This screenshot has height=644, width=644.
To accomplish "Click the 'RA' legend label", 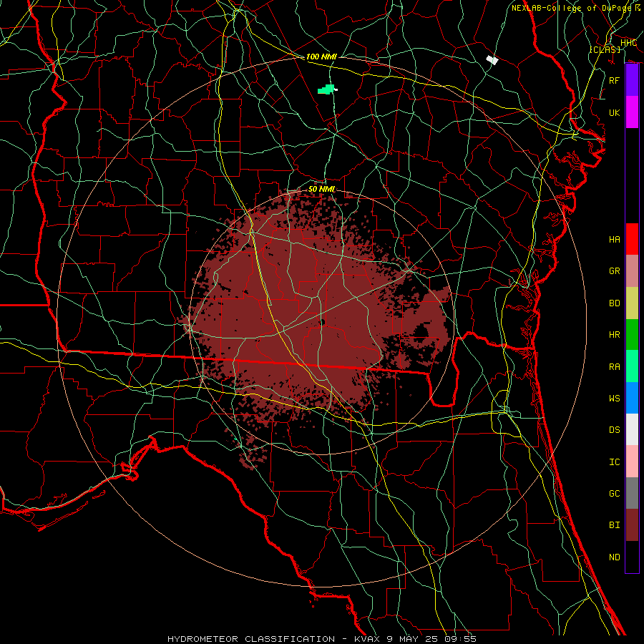I will point(615,367).
